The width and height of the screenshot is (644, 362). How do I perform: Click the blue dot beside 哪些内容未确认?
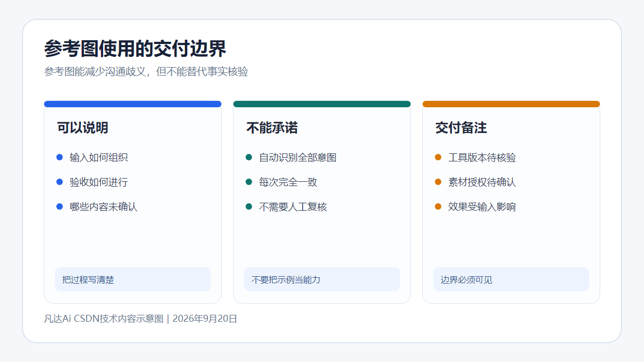(x=60, y=206)
